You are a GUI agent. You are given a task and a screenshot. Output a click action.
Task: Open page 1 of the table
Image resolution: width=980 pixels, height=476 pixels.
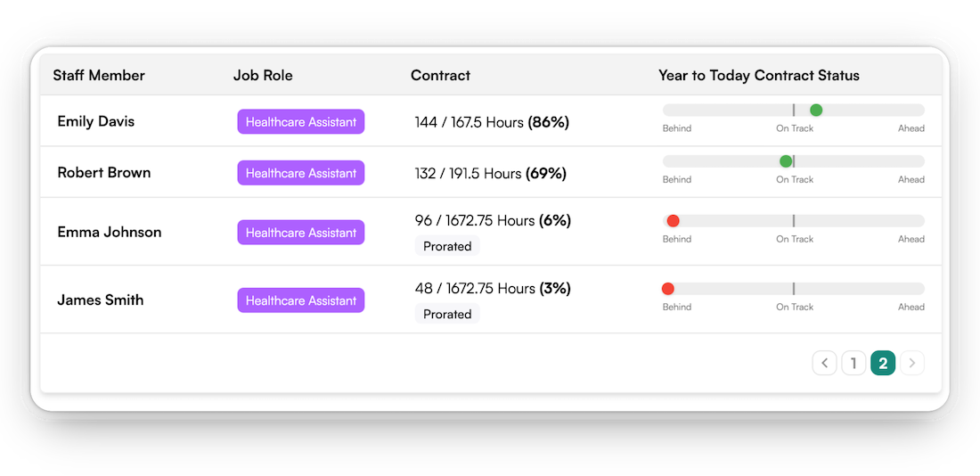(x=853, y=363)
